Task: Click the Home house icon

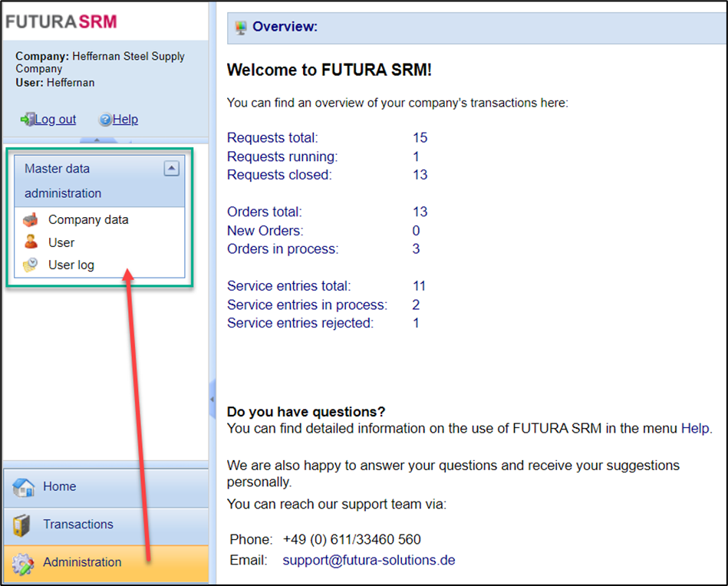Action: (24, 487)
